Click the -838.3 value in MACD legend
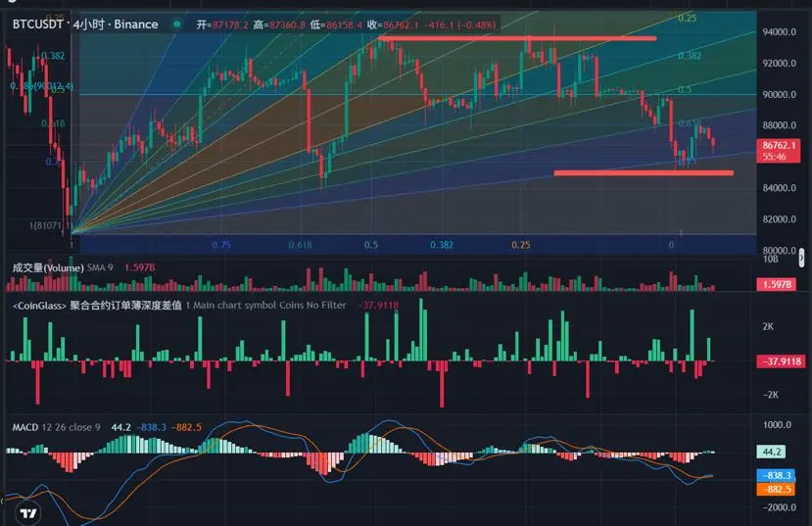 (151, 427)
